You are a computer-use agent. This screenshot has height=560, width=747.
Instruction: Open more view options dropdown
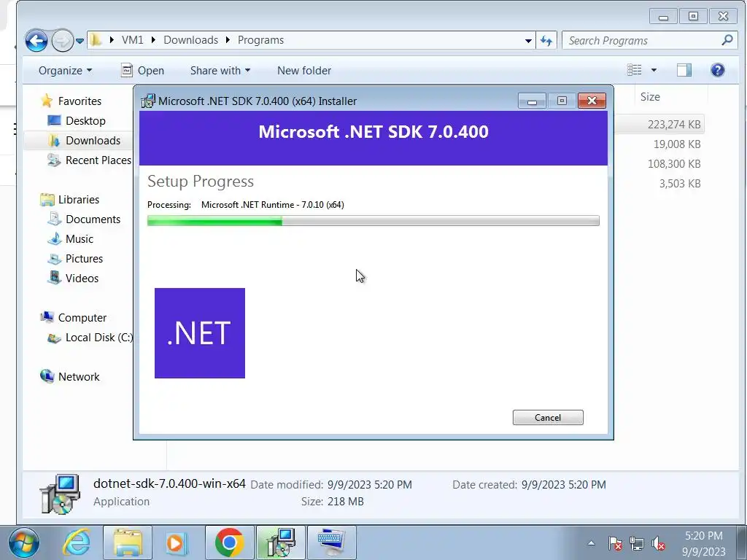tap(654, 70)
